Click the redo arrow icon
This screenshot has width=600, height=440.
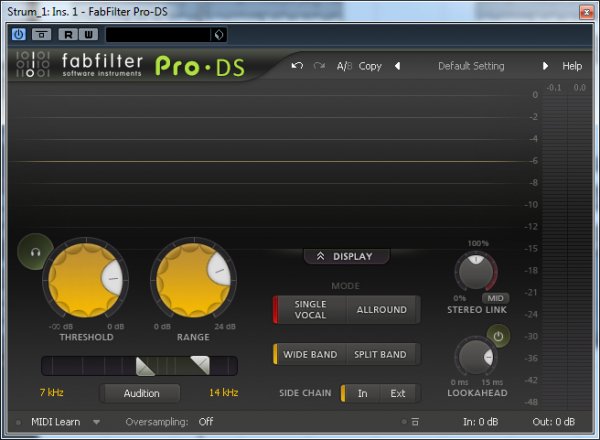coord(319,66)
